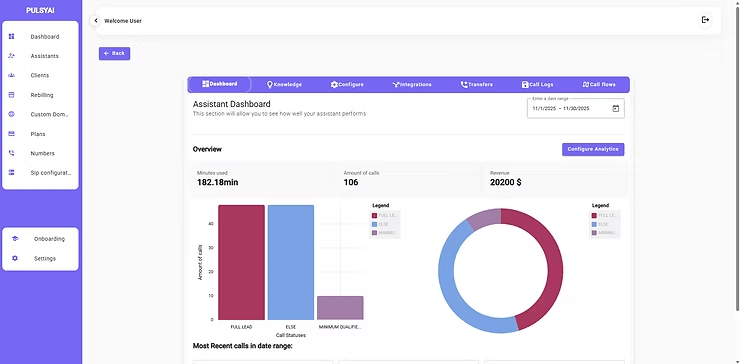This screenshot has height=364, width=740.
Task: Open Numbers in the sidebar
Action: [40, 153]
